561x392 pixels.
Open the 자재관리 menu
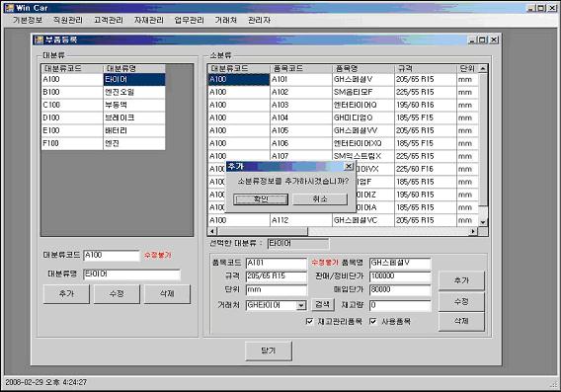click(x=148, y=20)
